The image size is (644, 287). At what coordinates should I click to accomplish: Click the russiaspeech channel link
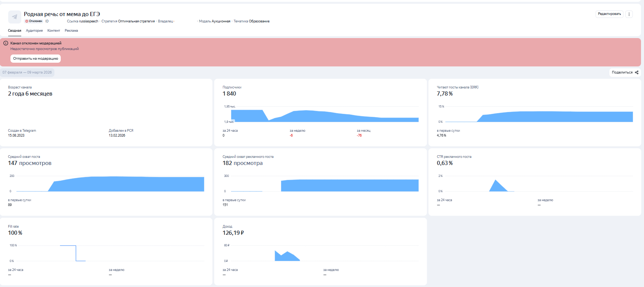[89, 21]
